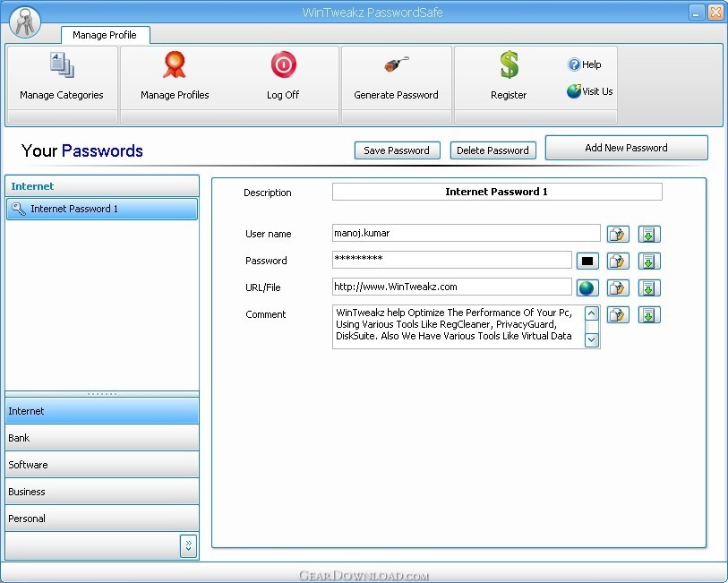Copy the Password field to clipboard

(618, 261)
